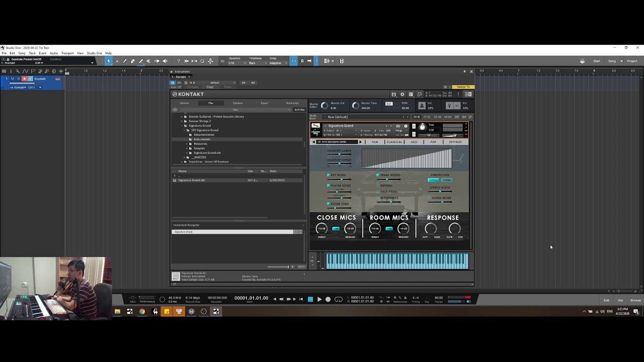This screenshot has width=644, height=362.
Task: Open File Explorer from the taskbar
Action: [x=117, y=312]
